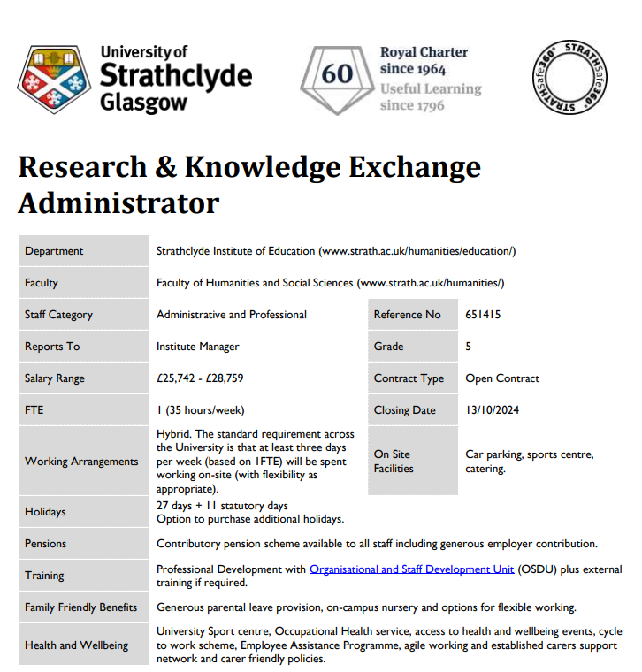The image size is (642, 672).
Task: Click the 'Holidays' label cell
Action: point(84,512)
